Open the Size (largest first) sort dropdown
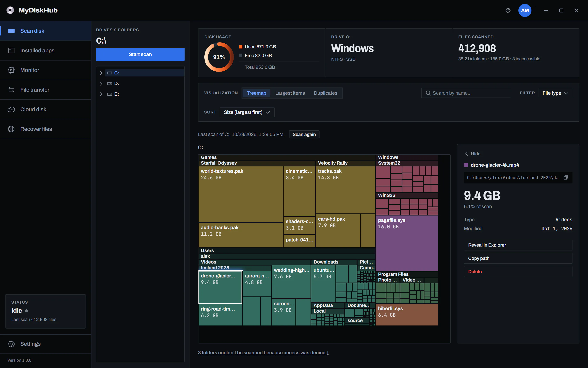588x368 pixels. 247,112
